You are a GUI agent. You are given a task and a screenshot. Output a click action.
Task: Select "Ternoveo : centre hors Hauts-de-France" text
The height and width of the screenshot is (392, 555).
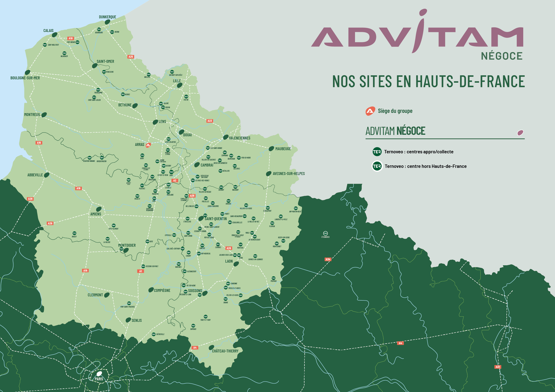click(426, 166)
